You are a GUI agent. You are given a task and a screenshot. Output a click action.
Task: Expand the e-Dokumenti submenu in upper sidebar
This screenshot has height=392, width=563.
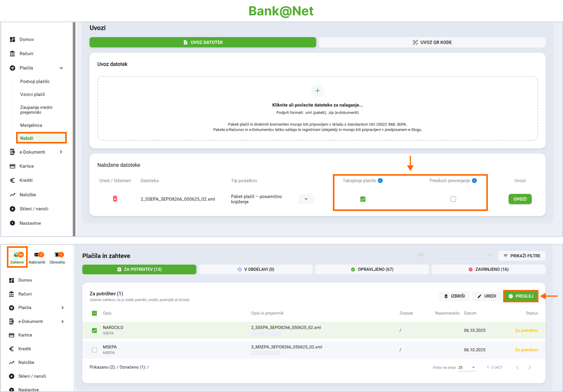coord(61,152)
